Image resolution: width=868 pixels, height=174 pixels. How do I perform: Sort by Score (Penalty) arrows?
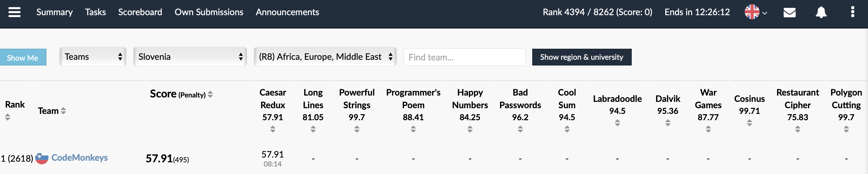[210, 94]
